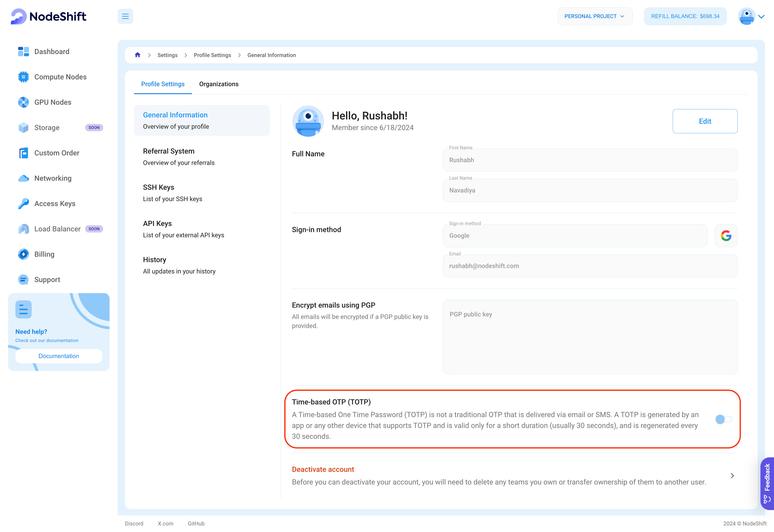Image resolution: width=774 pixels, height=532 pixels.
Task: Select the Profile Settings tab
Action: point(163,83)
